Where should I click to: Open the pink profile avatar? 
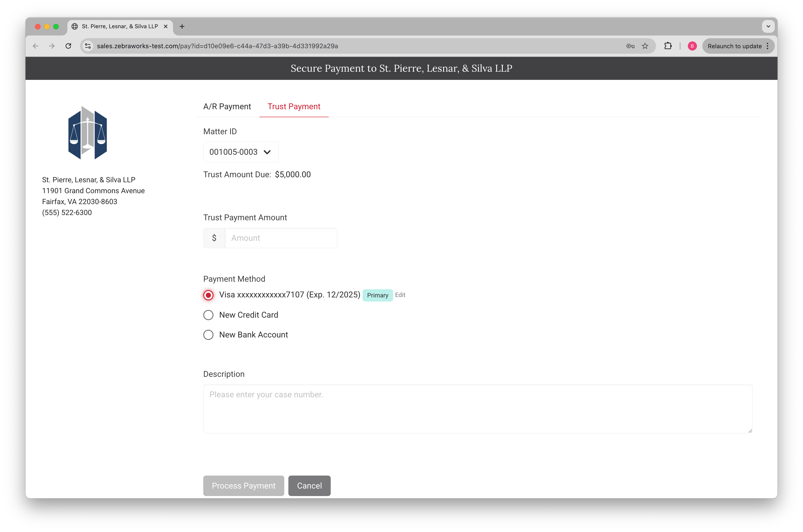692,46
